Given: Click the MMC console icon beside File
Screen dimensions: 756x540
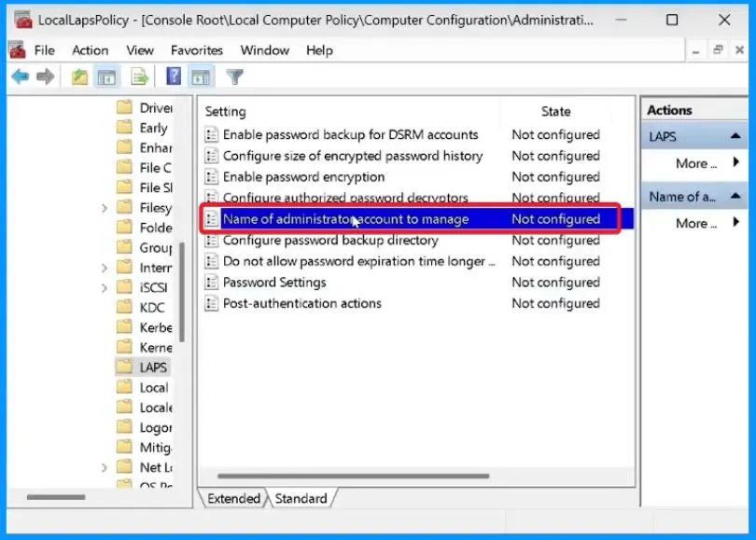Looking at the screenshot, I should [18, 50].
